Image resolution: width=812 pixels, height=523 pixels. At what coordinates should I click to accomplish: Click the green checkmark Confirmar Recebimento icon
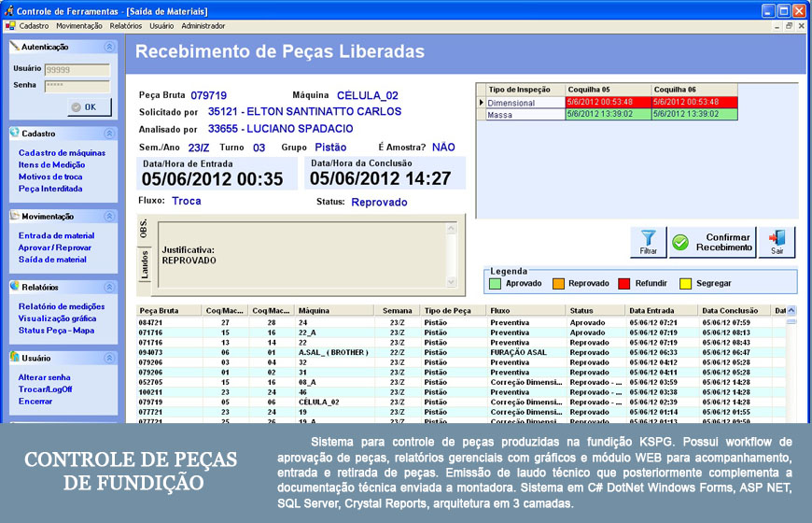pyautogui.click(x=680, y=242)
